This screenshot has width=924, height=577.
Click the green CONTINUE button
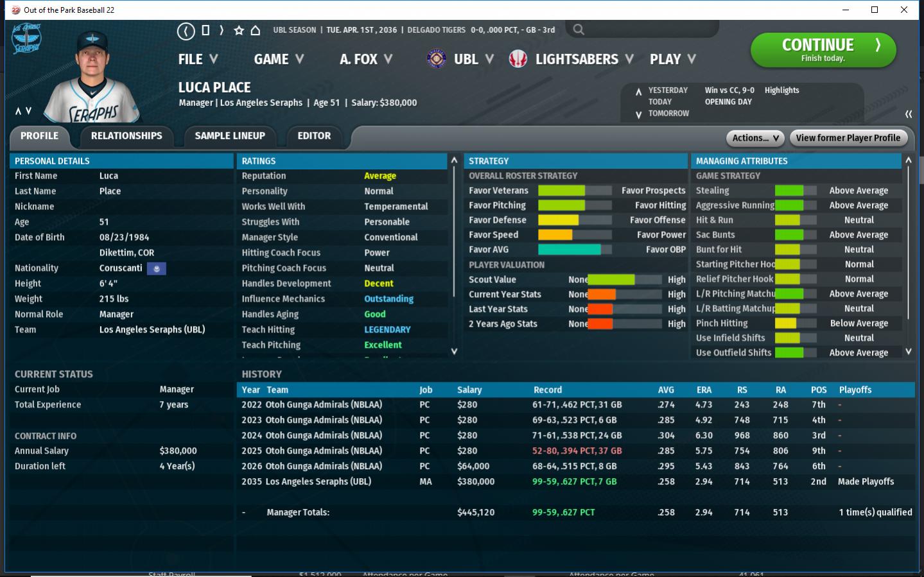823,50
